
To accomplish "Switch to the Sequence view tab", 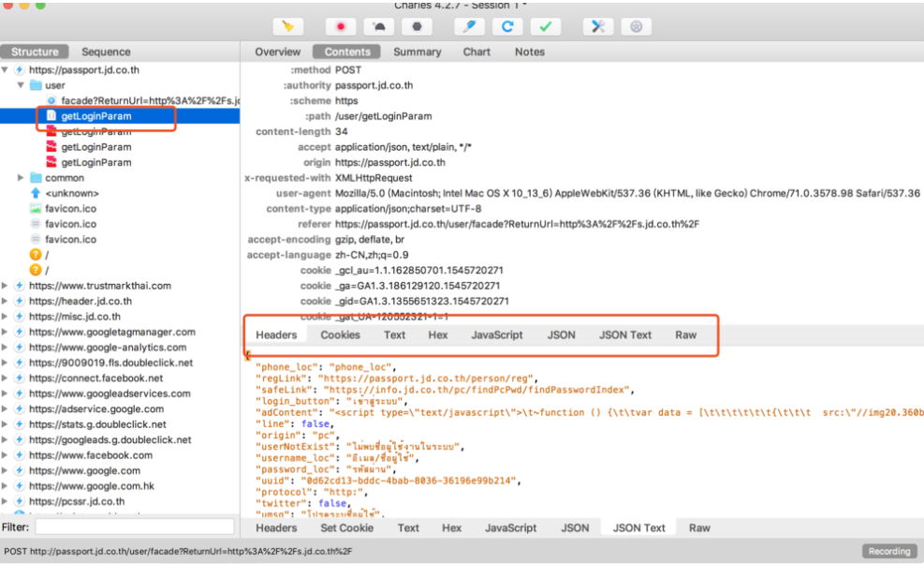I will pyautogui.click(x=106, y=52).
